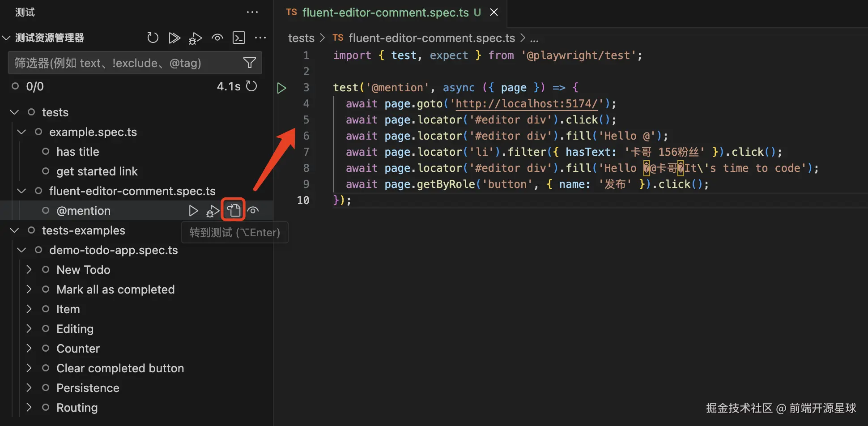Click the 4.1s run duration text
Viewport: 868px width, 426px height.
coord(229,86)
